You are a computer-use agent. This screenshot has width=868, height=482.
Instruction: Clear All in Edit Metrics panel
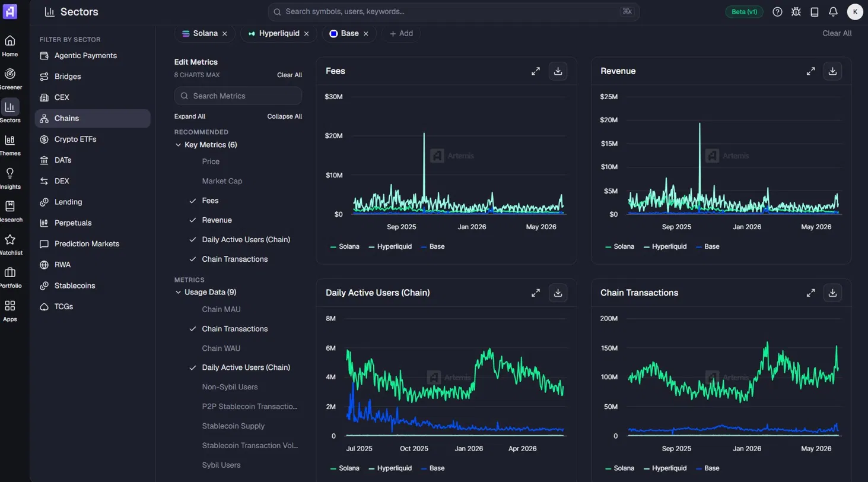[x=290, y=75]
